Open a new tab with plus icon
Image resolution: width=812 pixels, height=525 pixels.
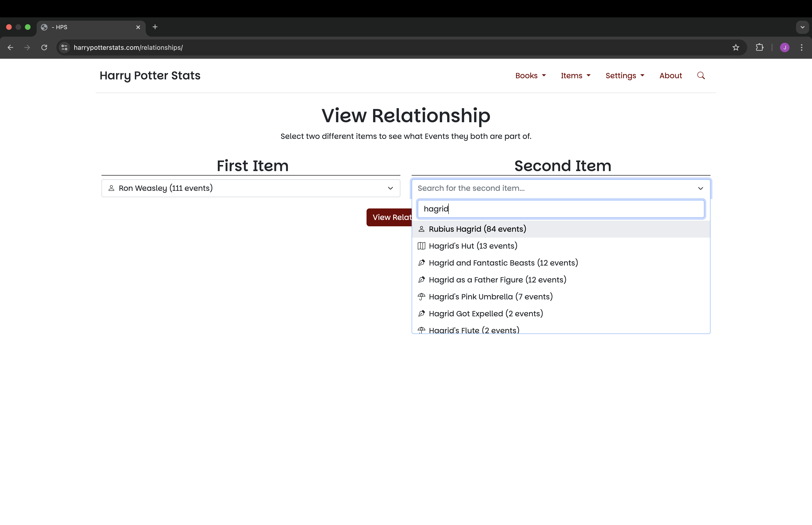[x=155, y=27]
